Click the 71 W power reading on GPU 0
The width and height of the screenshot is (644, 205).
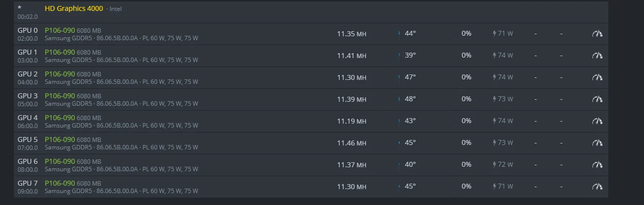pos(503,34)
